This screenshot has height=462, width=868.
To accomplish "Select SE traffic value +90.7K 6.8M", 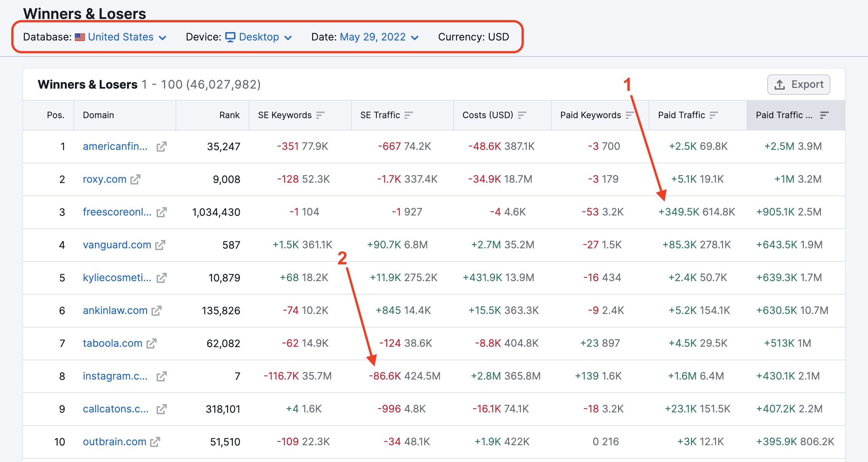I will tap(397, 245).
